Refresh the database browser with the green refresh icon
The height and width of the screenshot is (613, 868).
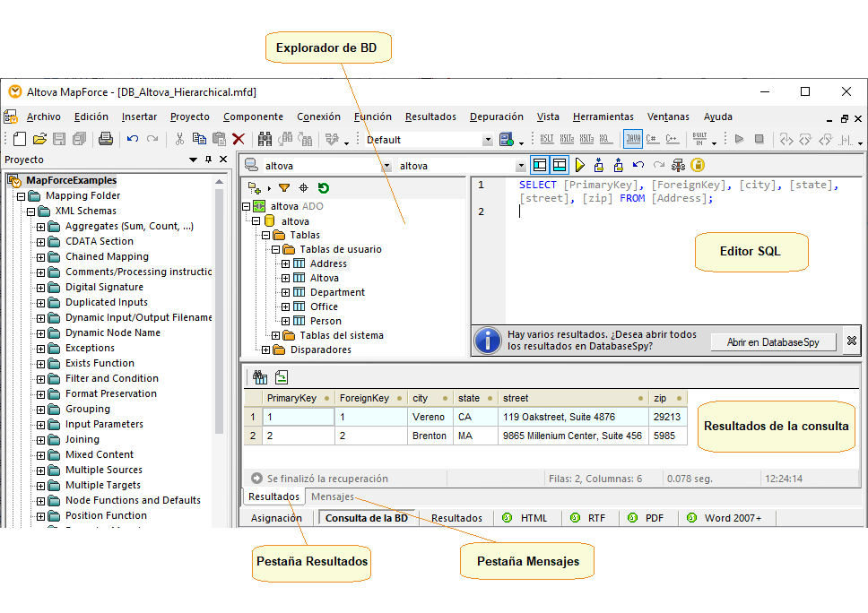click(x=323, y=188)
